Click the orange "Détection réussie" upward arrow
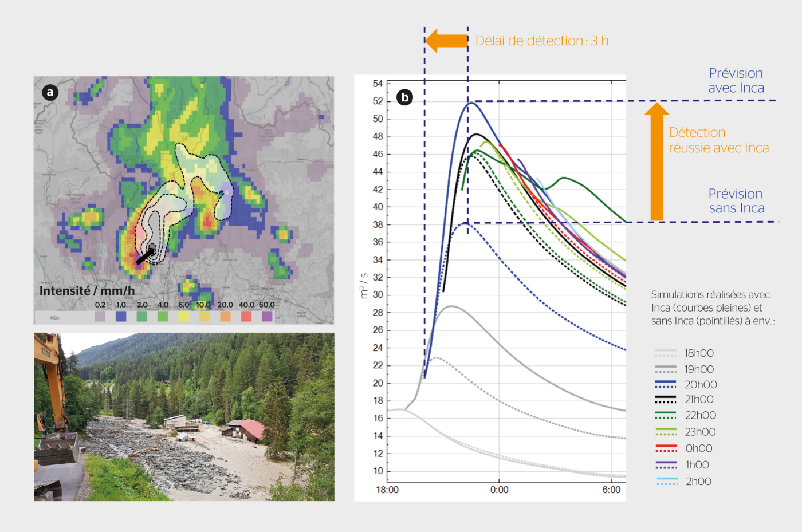 pos(658,162)
